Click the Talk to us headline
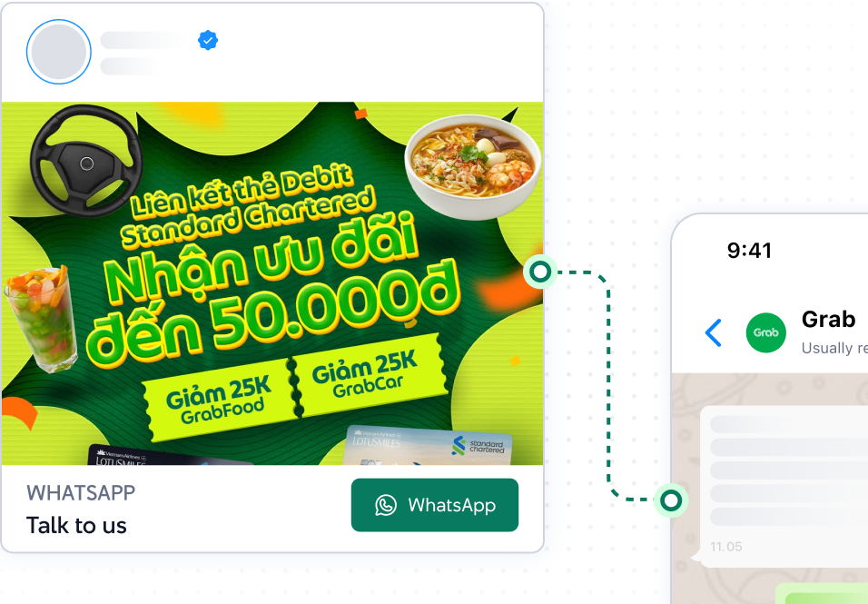 76,525
